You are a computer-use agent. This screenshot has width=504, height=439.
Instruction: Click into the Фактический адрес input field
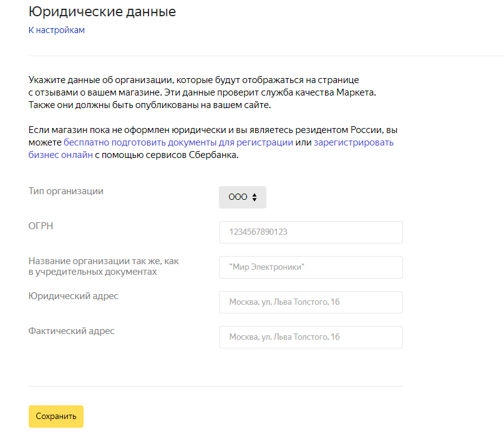click(x=311, y=337)
